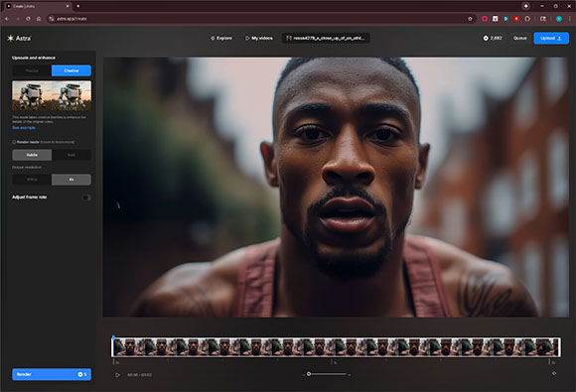Select the 4k output resolution
This screenshot has width=576, height=392.
pyautogui.click(x=72, y=180)
